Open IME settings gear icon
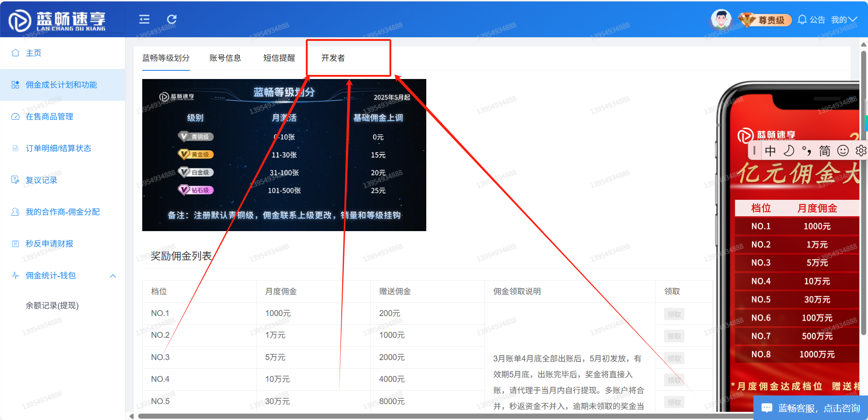This screenshot has height=420, width=868. [861, 151]
